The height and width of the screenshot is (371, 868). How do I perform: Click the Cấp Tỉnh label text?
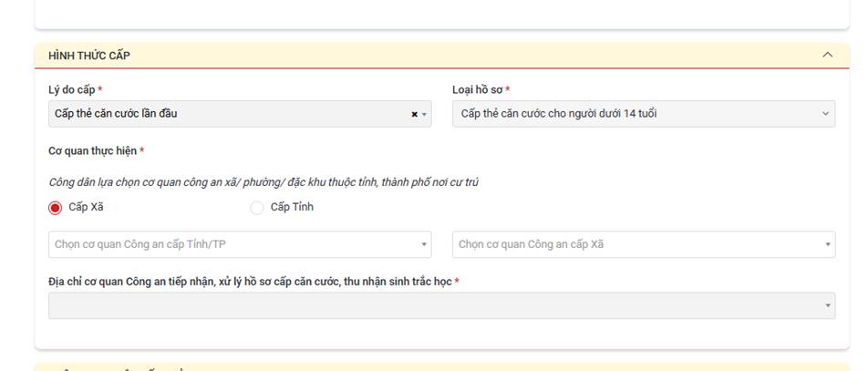pos(292,207)
